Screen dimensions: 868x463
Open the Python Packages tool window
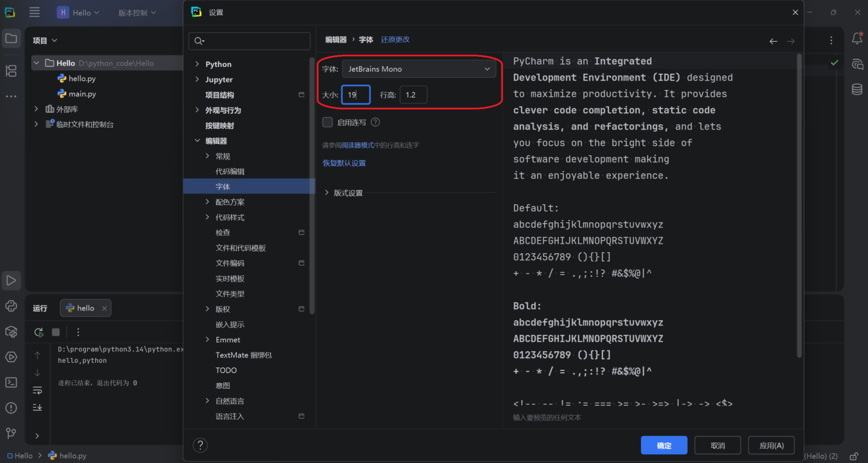(11, 331)
